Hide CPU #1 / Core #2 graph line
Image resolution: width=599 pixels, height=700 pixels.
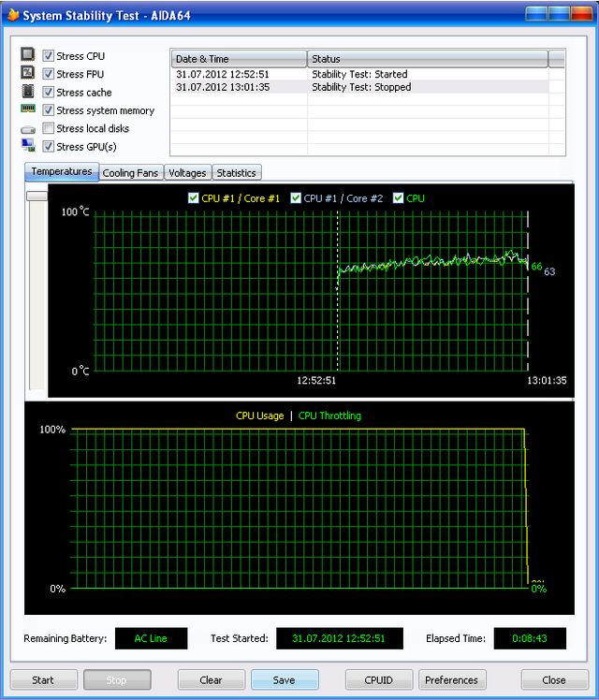coord(296,198)
